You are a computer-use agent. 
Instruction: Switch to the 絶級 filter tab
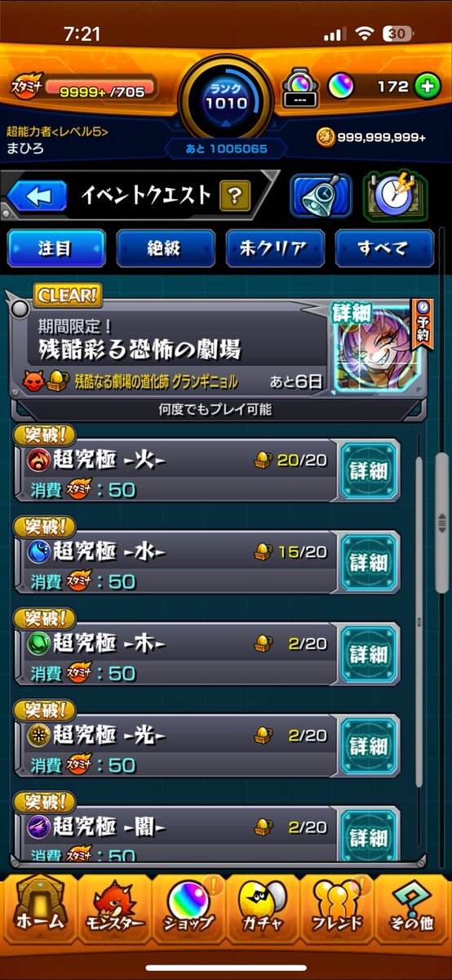[166, 248]
